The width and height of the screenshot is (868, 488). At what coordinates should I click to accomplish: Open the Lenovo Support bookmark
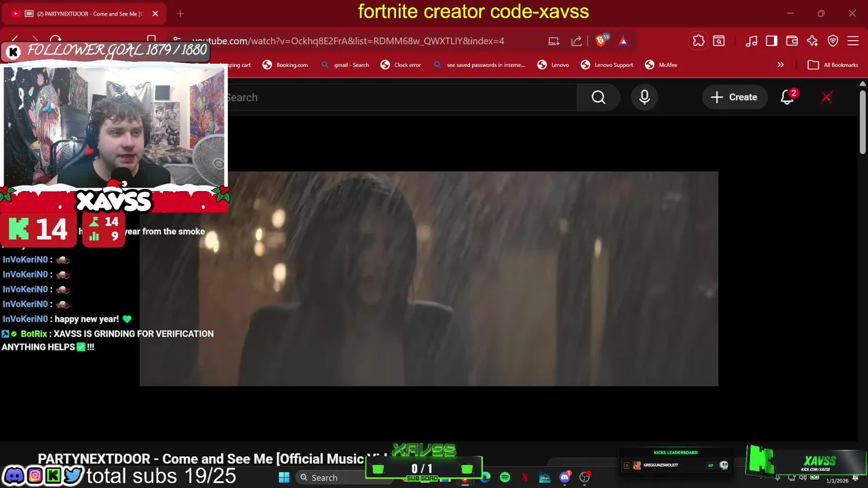point(607,65)
